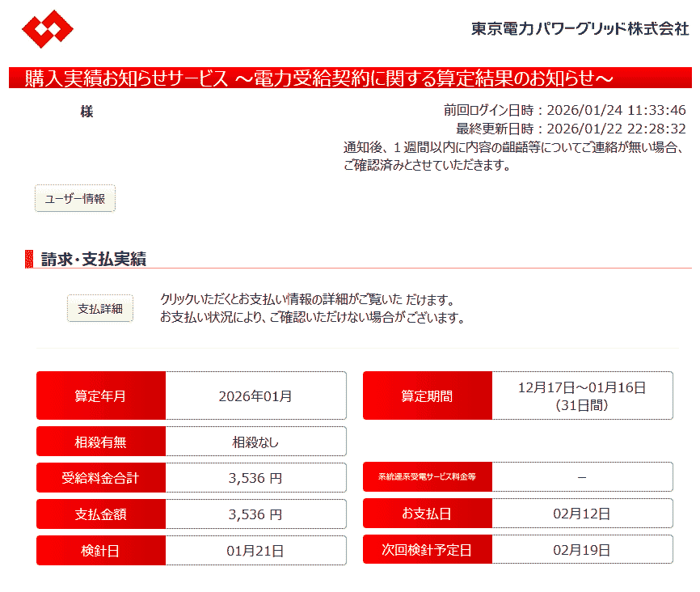Click the 相殺有無 label cell
This screenshot has height=592, width=700.
click(101, 442)
